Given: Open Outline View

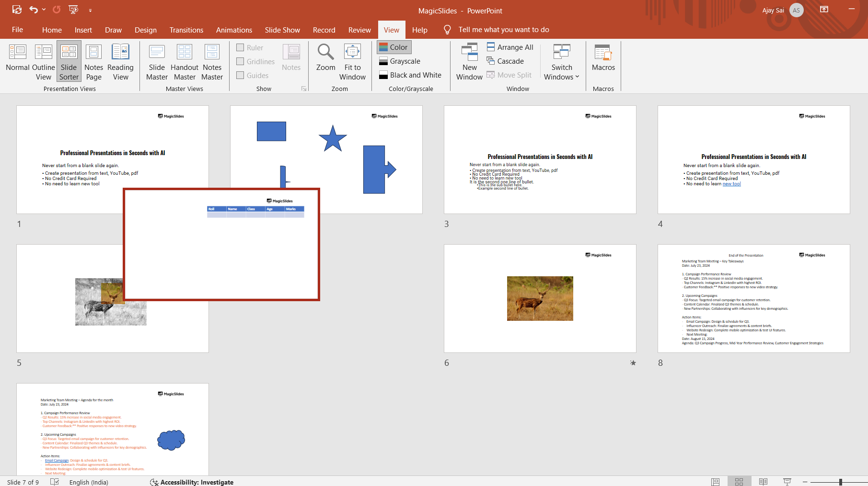Looking at the screenshot, I should pyautogui.click(x=43, y=62).
